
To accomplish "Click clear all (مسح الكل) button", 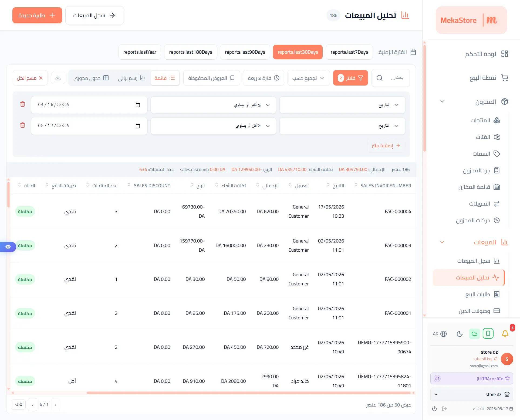I will point(30,78).
